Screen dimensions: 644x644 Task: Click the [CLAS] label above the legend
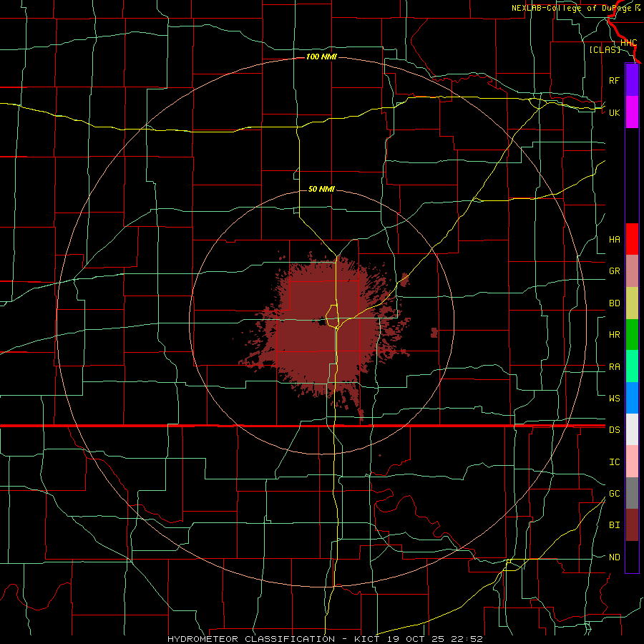coord(605,49)
